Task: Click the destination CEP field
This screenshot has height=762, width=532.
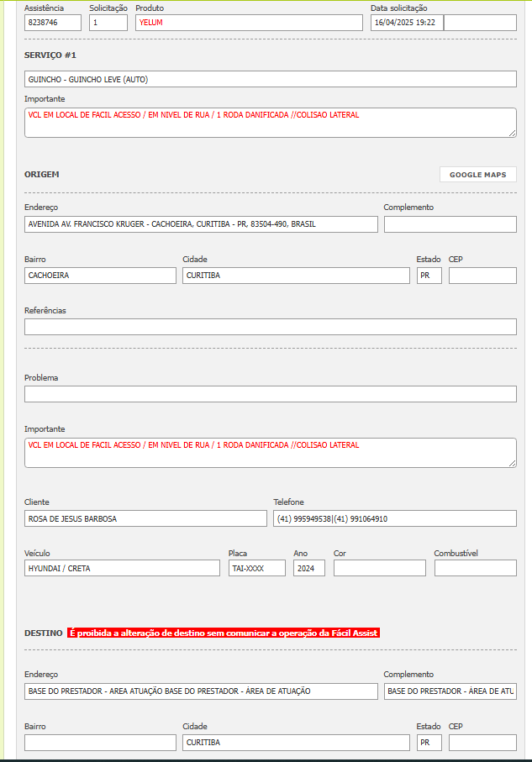Action: tap(482, 743)
